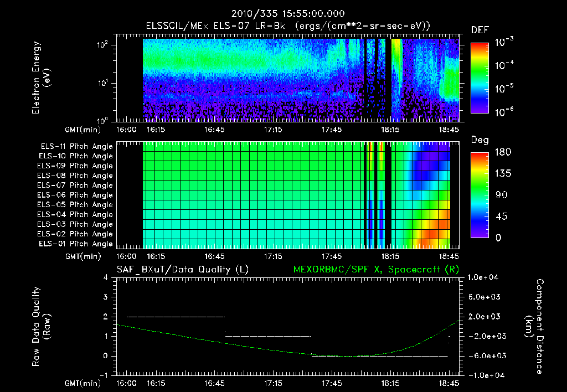567x392 pixels.
Task: Click the 10^2 electron energy tick label
Action: click(102, 45)
